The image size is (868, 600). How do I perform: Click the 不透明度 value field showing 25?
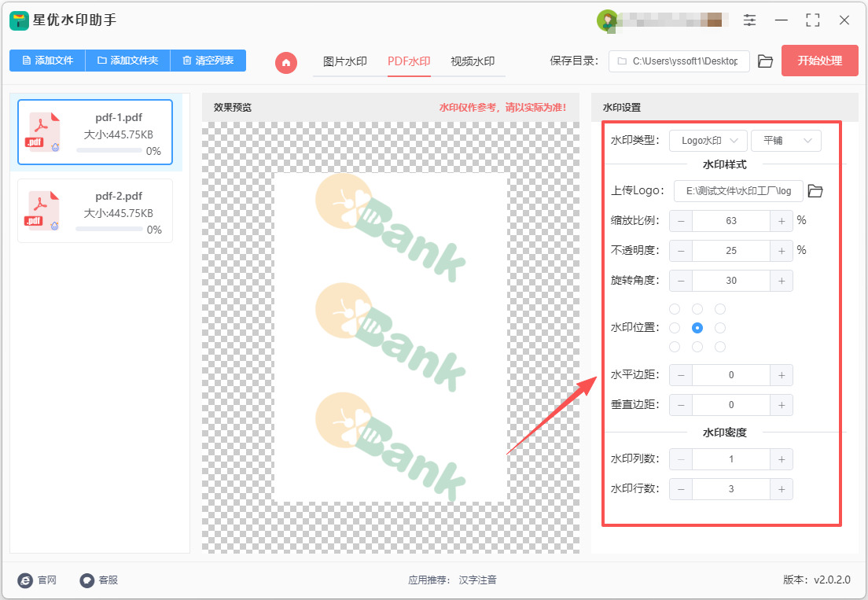point(730,251)
